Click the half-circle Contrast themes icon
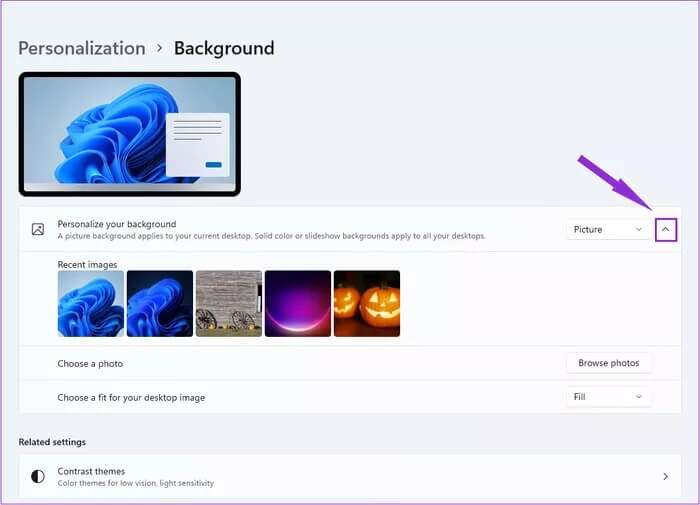Screen dimensions: 700x505 pos(38,476)
